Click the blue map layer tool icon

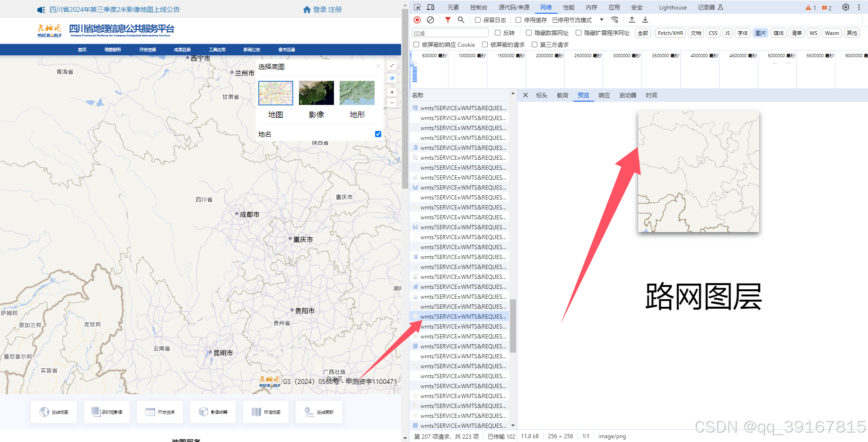click(392, 78)
